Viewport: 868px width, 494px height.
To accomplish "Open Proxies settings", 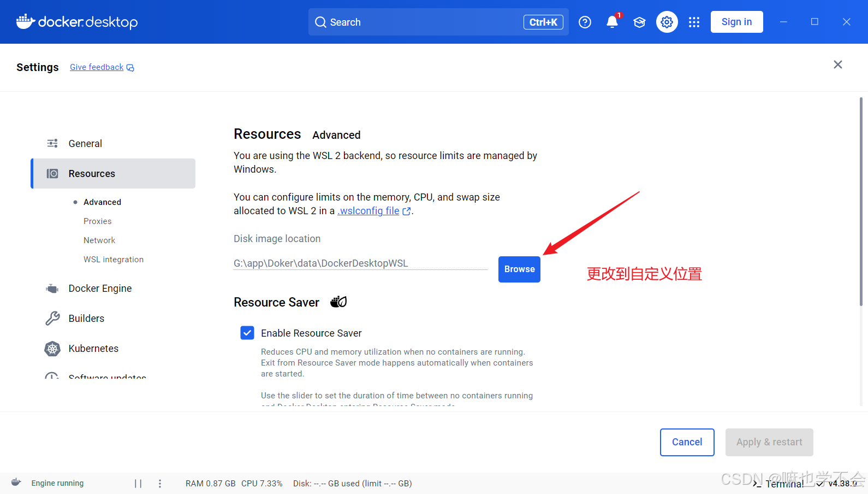I will pos(98,221).
